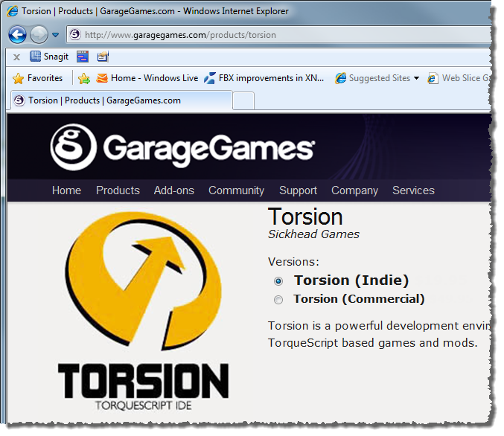The image size is (504, 436).
Task: Click the site favicon in address bar
Action: pyautogui.click(x=75, y=34)
